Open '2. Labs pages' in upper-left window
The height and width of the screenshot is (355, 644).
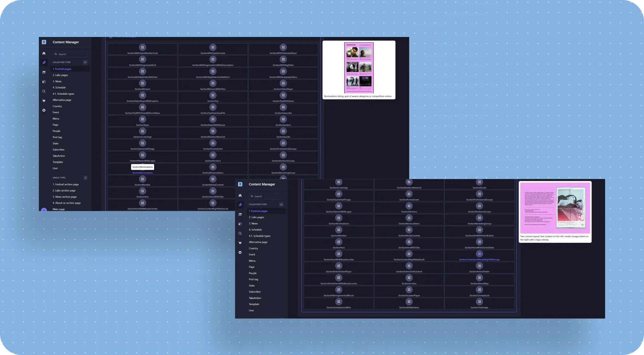click(60, 75)
